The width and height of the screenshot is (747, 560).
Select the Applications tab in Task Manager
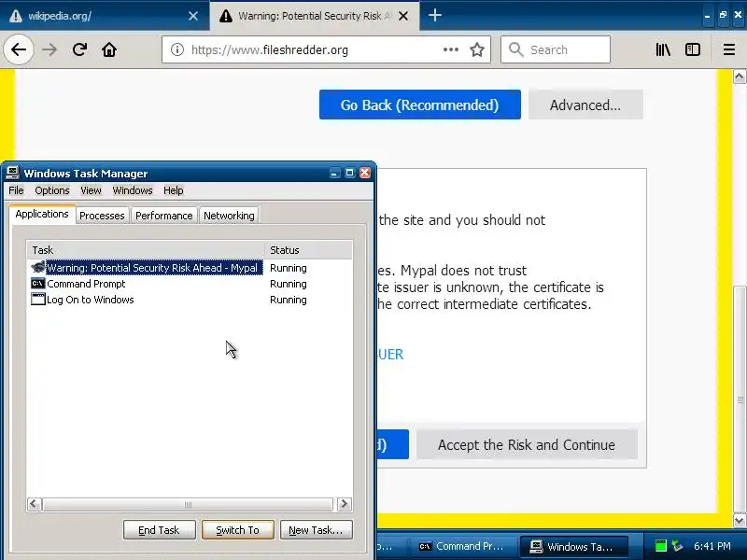point(42,214)
